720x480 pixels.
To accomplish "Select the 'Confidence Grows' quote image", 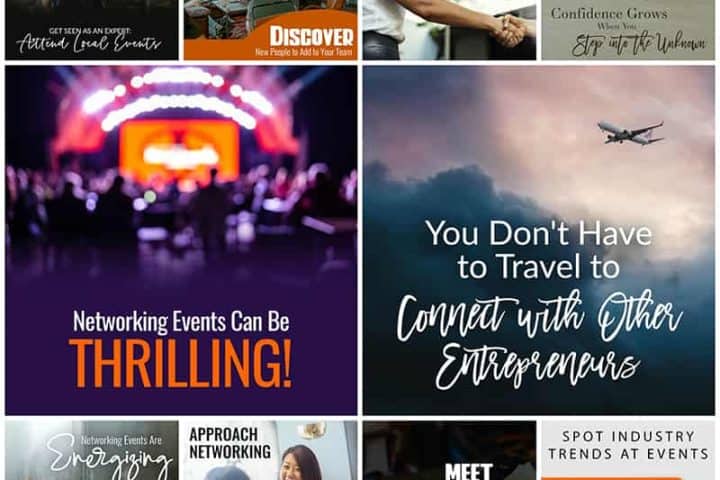I will [628, 30].
